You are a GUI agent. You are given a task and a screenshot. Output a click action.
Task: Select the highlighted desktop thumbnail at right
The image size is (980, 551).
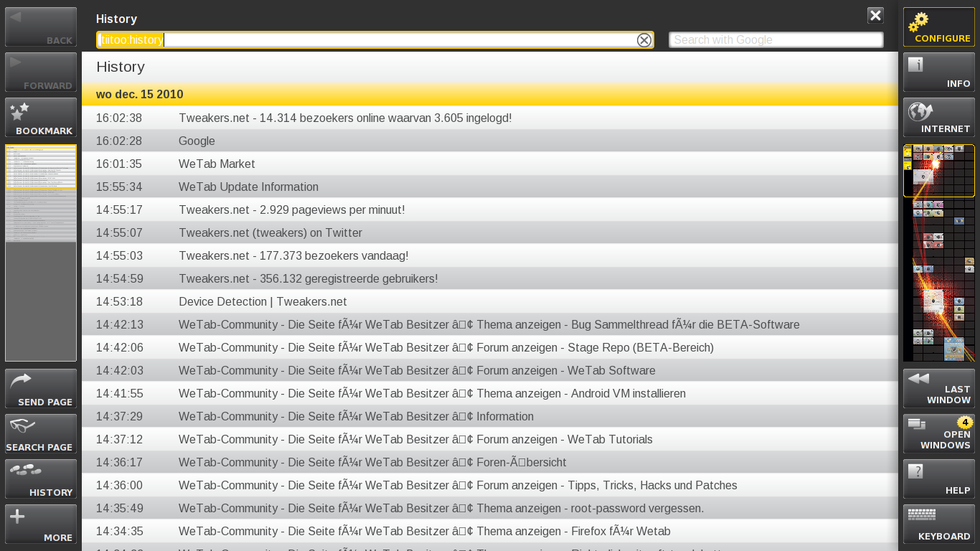tap(939, 171)
